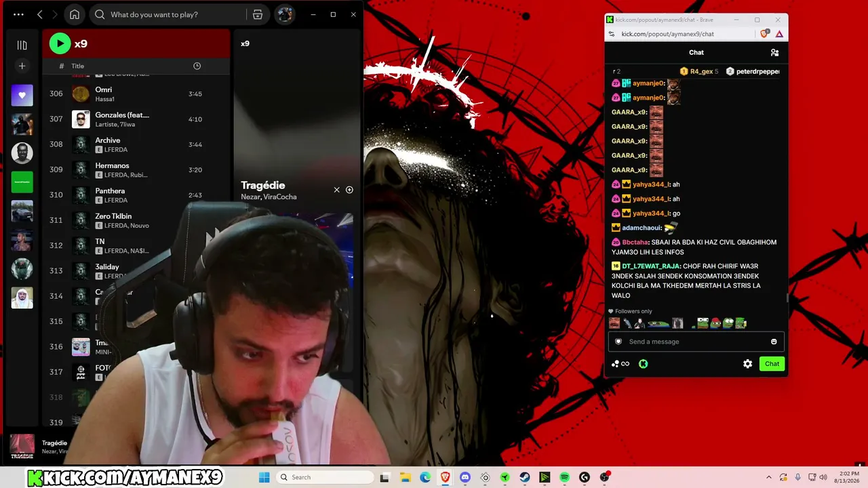
Task: Open the Spotify profile avatar menu
Action: coord(285,14)
